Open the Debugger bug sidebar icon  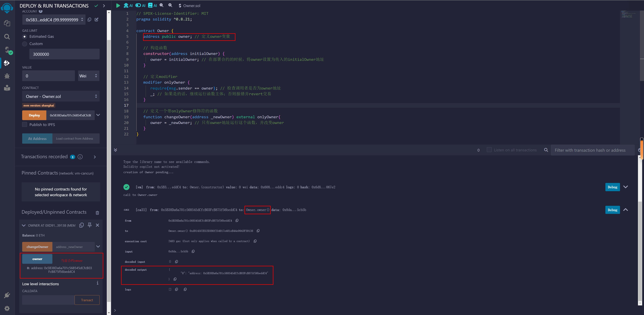pos(7,76)
